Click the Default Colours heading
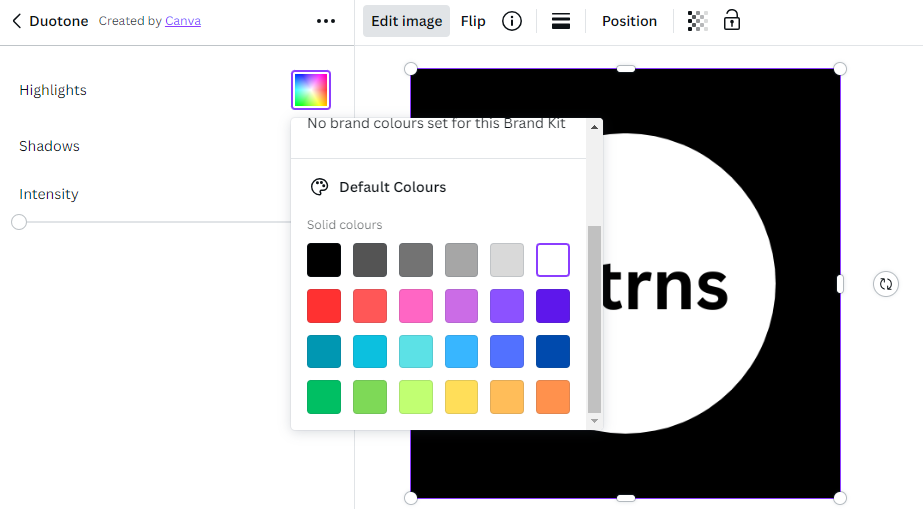Screen dimensions: 923x509 (393, 187)
